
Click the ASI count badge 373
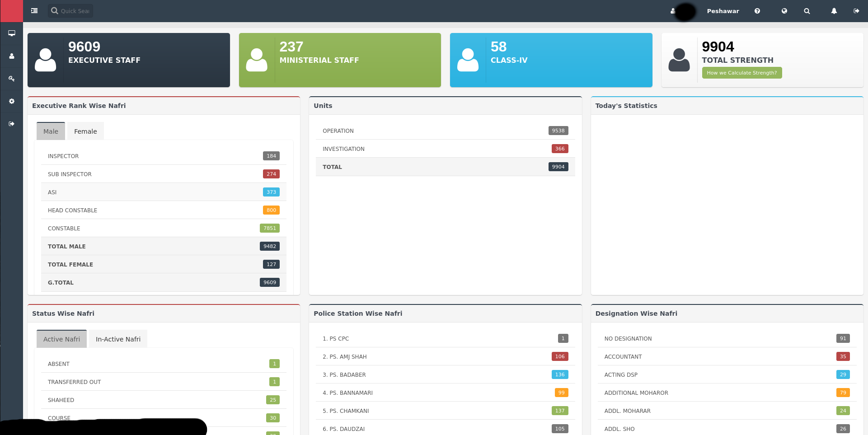(271, 192)
